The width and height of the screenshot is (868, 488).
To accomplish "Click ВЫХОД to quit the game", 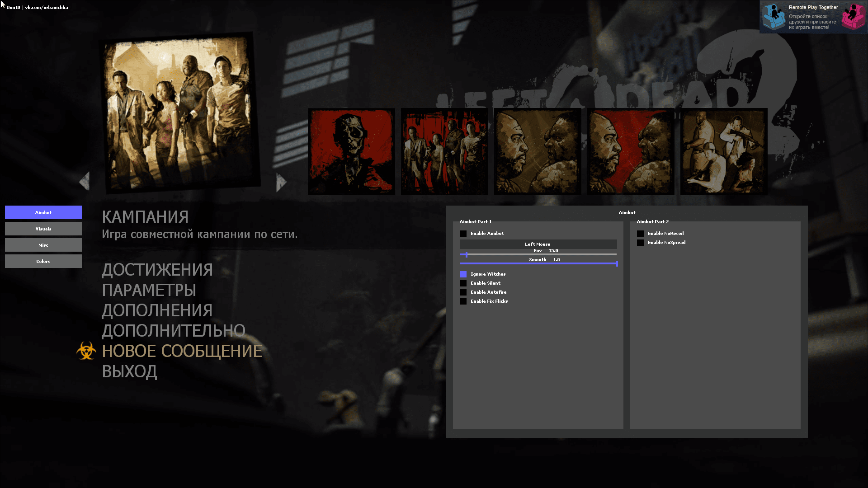I will tap(129, 371).
